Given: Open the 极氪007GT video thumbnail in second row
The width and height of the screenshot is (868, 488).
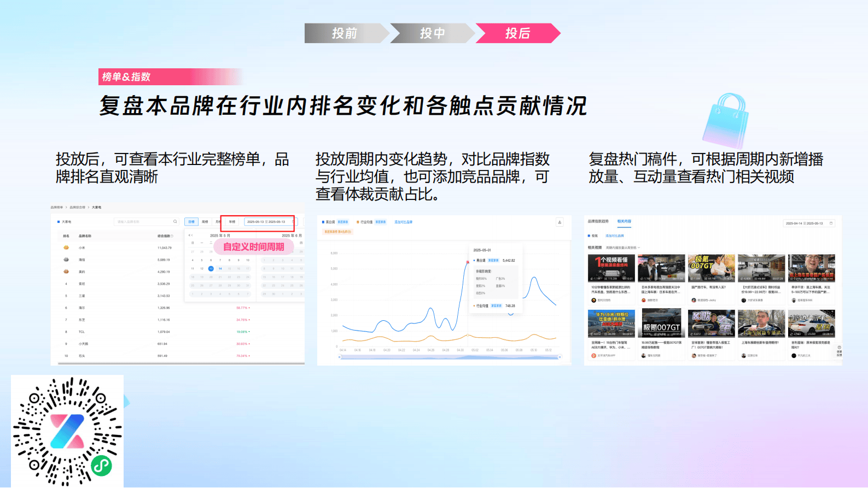Looking at the screenshot, I should pos(661,324).
